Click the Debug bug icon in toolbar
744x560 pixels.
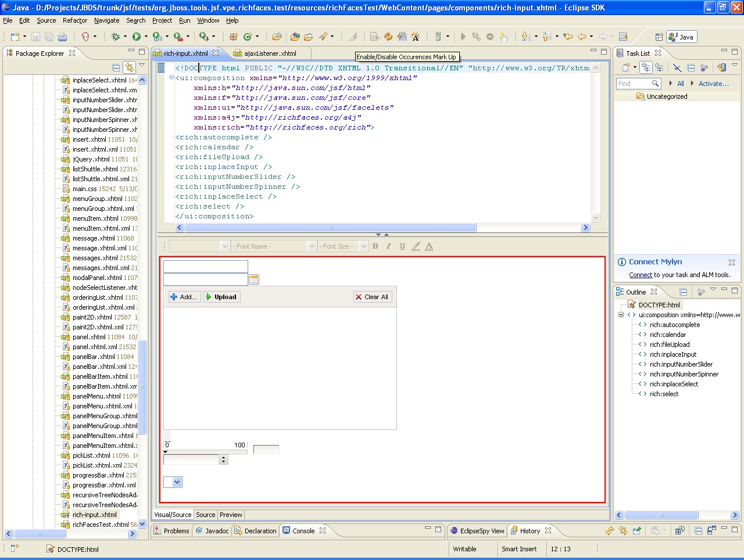[x=116, y=37]
